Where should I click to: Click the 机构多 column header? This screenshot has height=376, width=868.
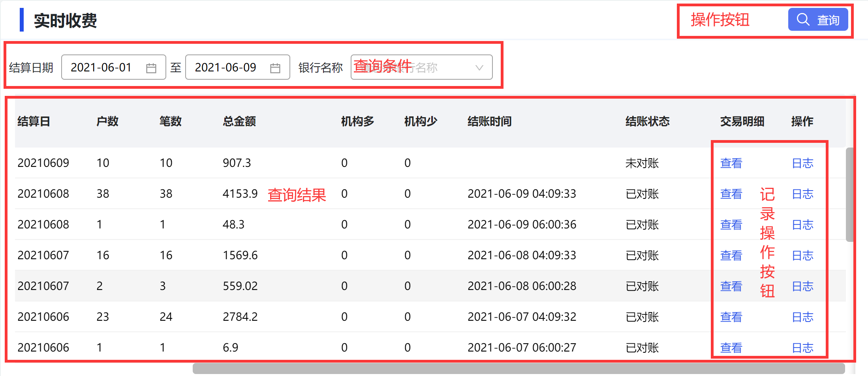tap(358, 121)
